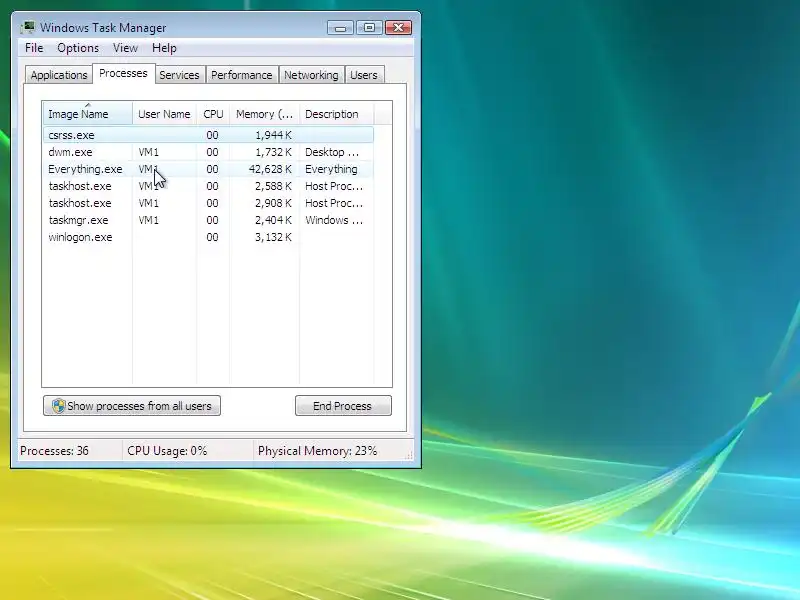Click the 'Desktop ...' description cell
800x600 pixels.
332,152
